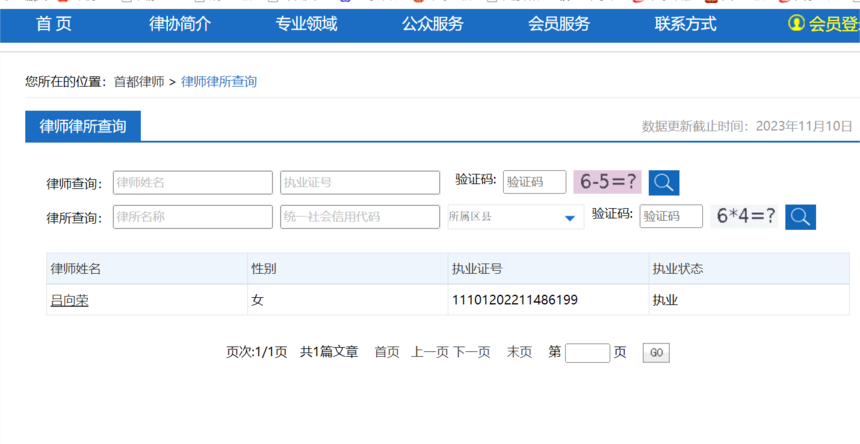Open lawyer 吕向荣 details link
Viewport: 860px width, 444px height.
coord(70,300)
